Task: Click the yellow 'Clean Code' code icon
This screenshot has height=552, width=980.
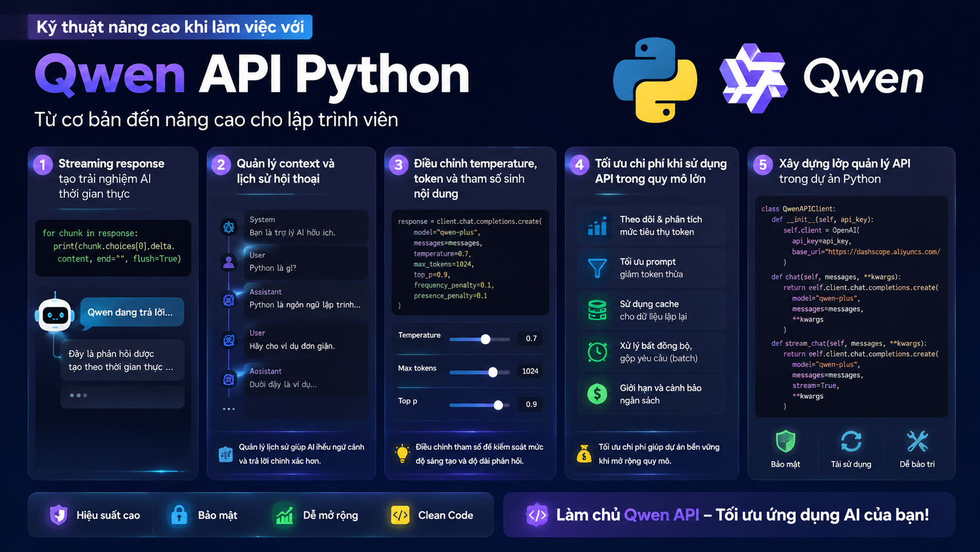Action: pos(400,515)
